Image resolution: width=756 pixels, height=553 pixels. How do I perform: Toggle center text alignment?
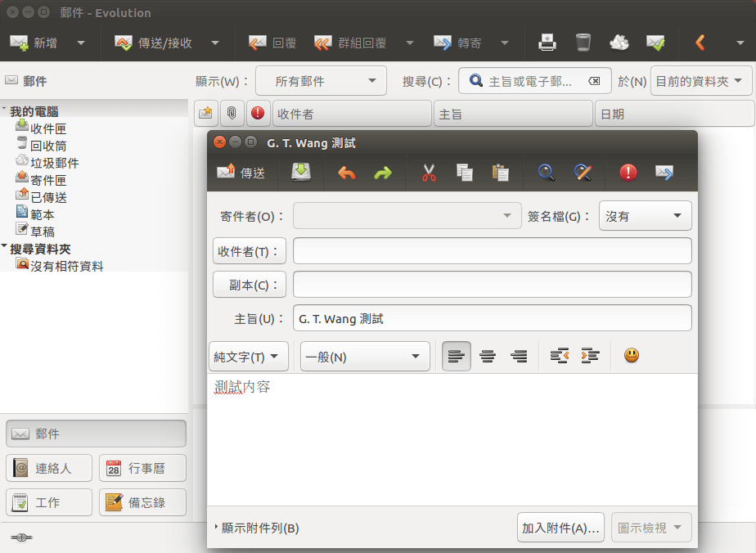488,356
